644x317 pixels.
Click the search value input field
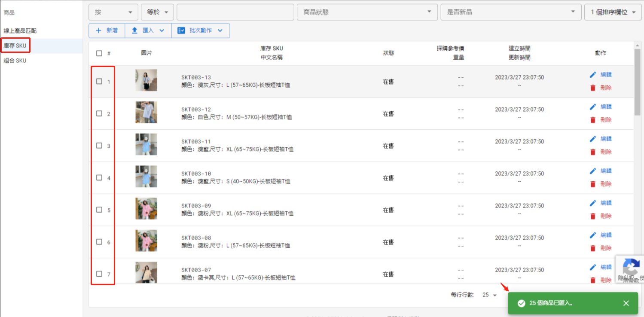[235, 12]
